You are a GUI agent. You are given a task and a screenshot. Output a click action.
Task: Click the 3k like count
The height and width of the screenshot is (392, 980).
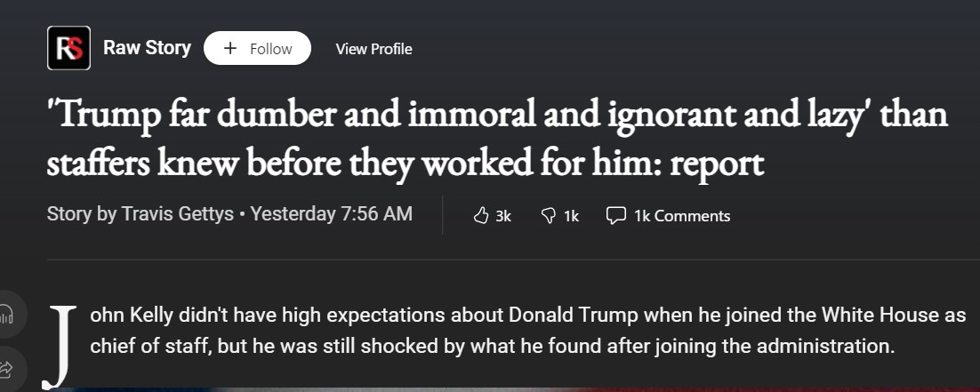[503, 215]
